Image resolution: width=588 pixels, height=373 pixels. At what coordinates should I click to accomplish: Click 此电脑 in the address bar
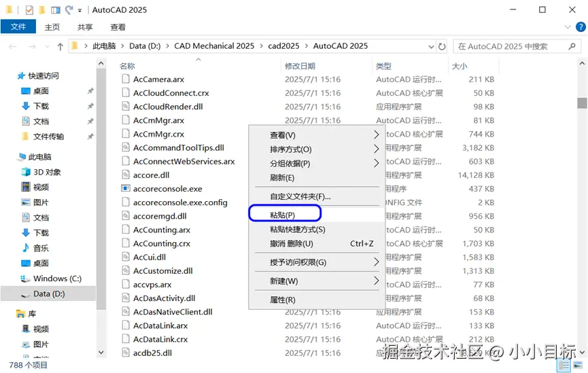coord(104,46)
